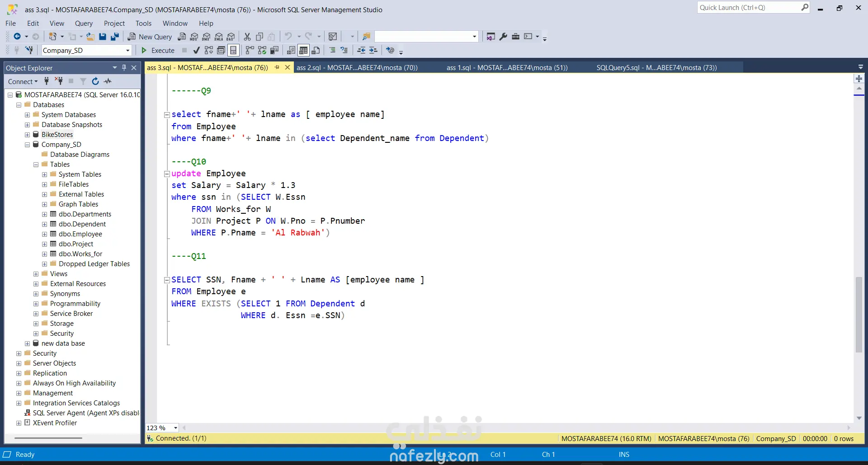Open Activity Monitor from Object Explorer toolbar
The height and width of the screenshot is (465, 868).
click(108, 81)
